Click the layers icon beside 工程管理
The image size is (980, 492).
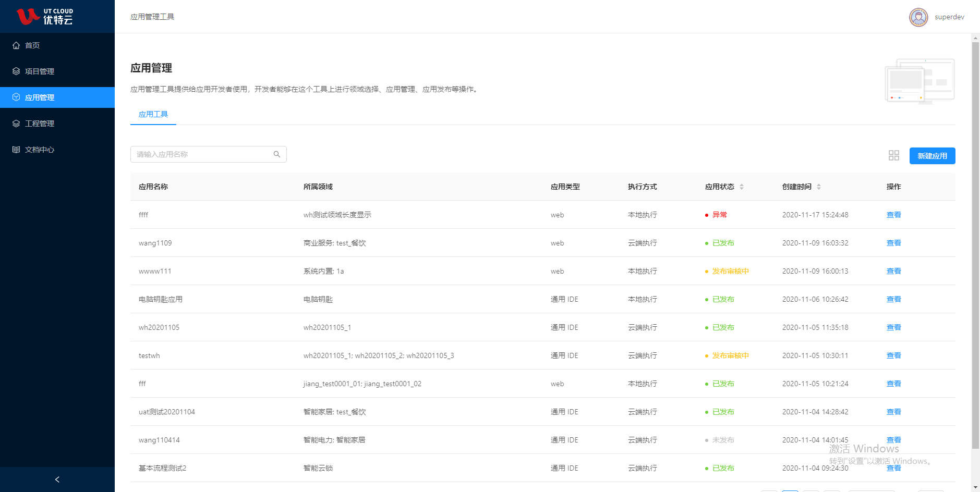pos(16,124)
